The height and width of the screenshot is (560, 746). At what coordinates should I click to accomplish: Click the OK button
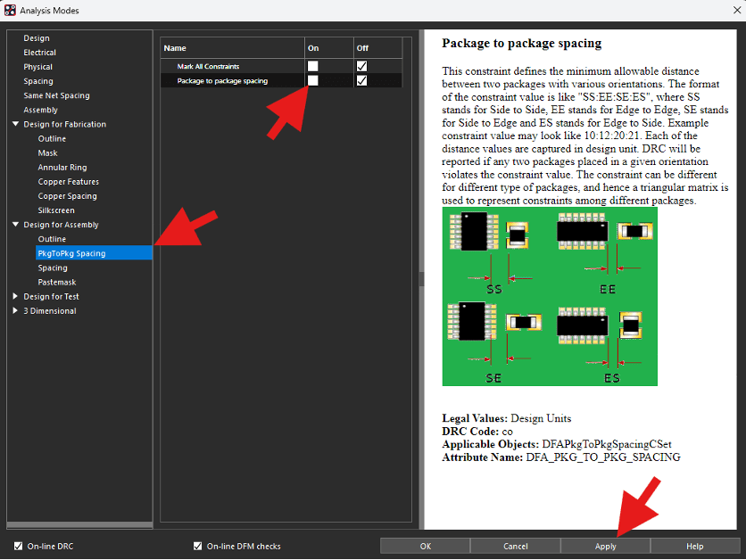pyautogui.click(x=426, y=547)
